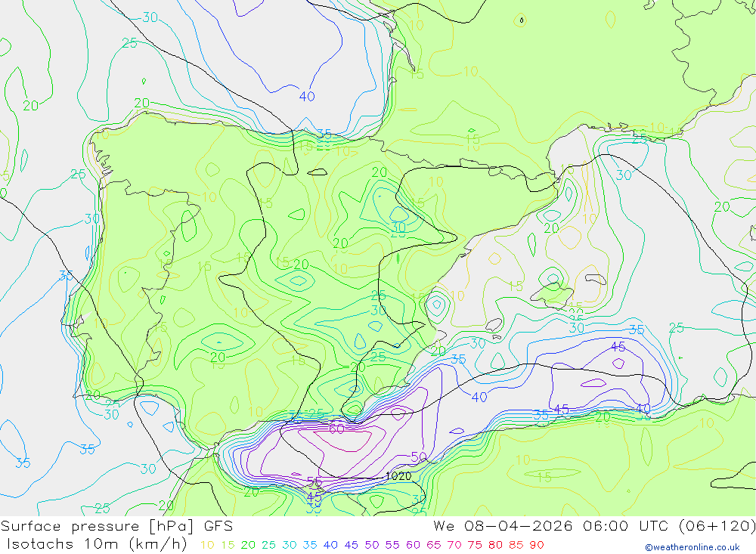
Task: Select legend value 35 in isotach scale
Action: [309, 546]
